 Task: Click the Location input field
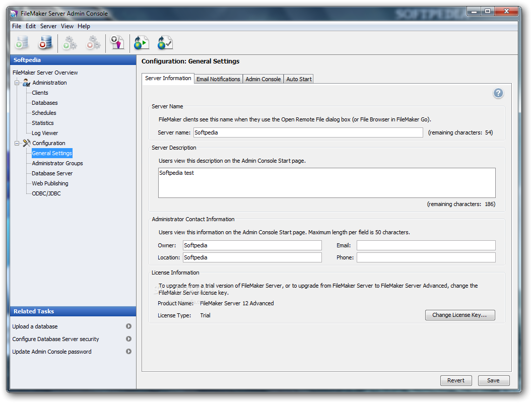(252, 257)
